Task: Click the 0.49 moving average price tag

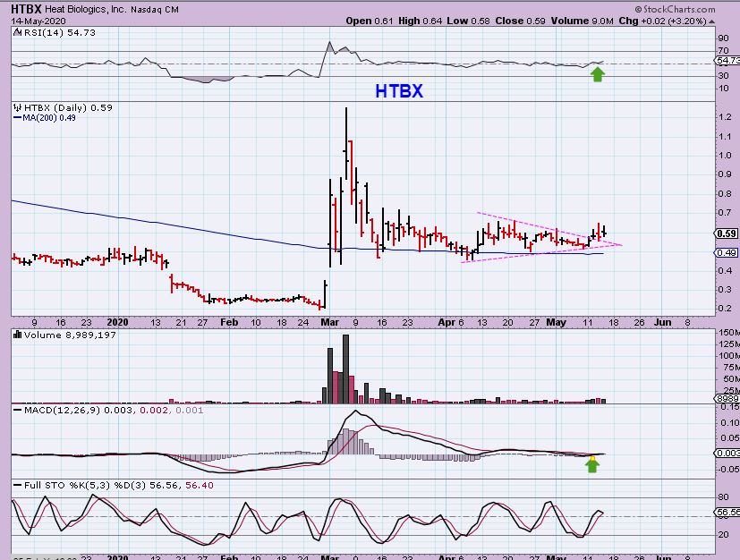Action: (x=727, y=253)
